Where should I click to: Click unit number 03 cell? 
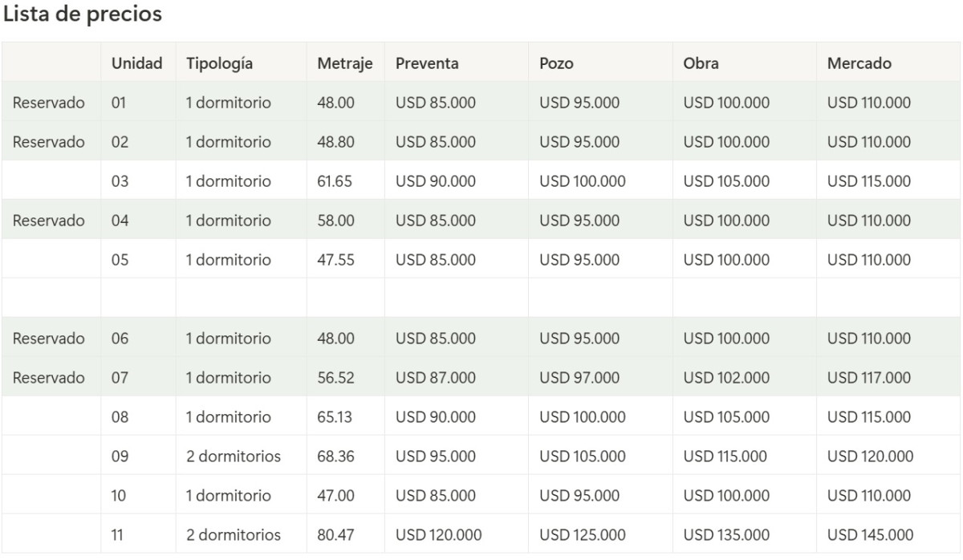coord(120,181)
